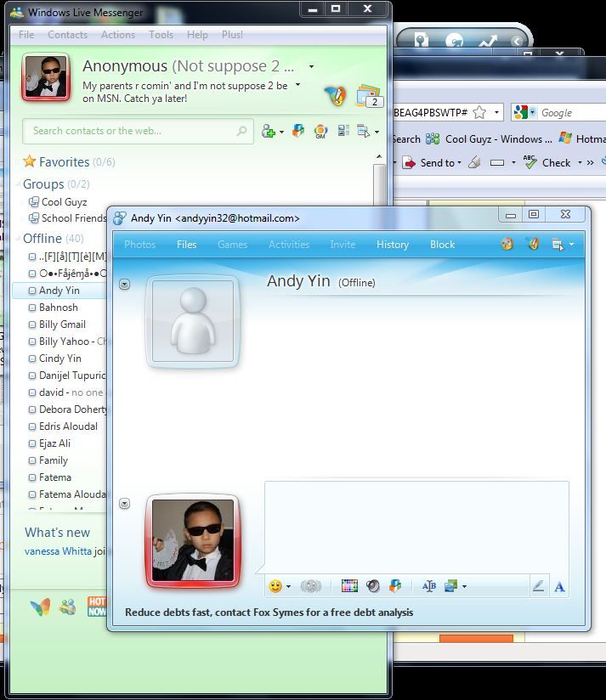Screen dimensions: 606x700
Task: Open the background picture dropdown arrow in chat
Action: (x=464, y=587)
